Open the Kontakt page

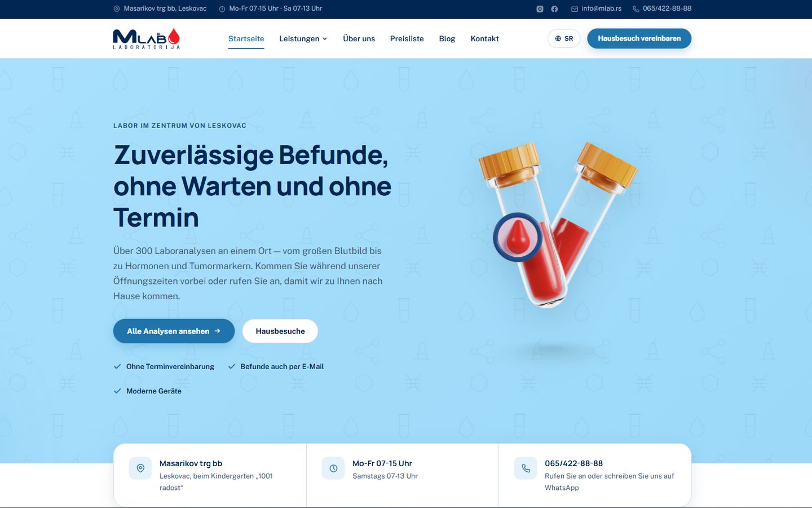coord(485,38)
